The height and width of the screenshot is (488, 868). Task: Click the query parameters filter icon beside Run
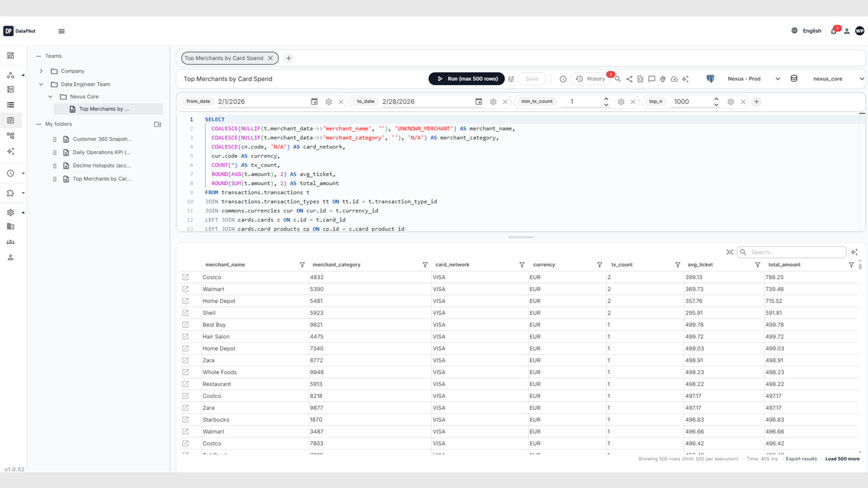tap(510, 79)
